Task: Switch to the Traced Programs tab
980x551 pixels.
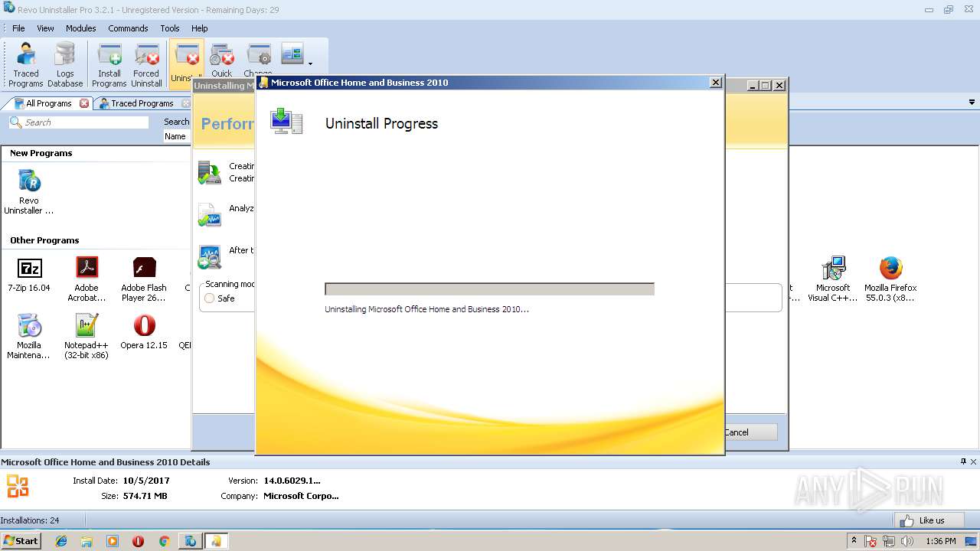Action: tap(142, 103)
